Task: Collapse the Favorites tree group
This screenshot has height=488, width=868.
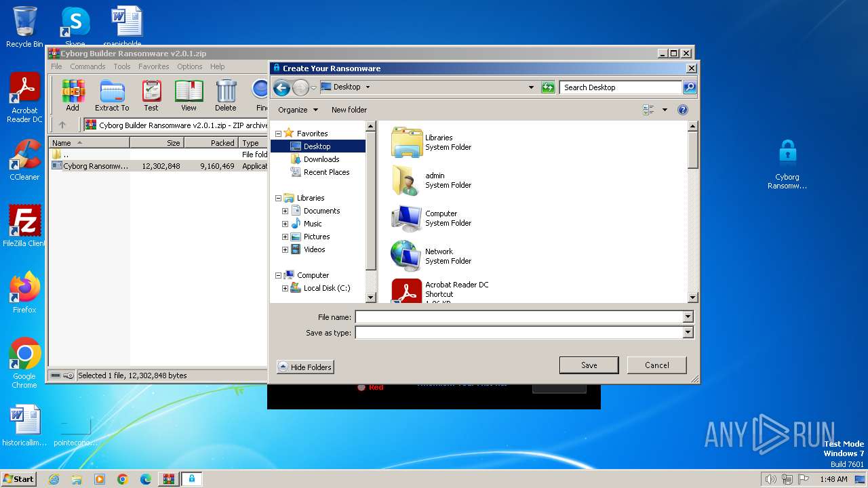Action: [x=278, y=134]
